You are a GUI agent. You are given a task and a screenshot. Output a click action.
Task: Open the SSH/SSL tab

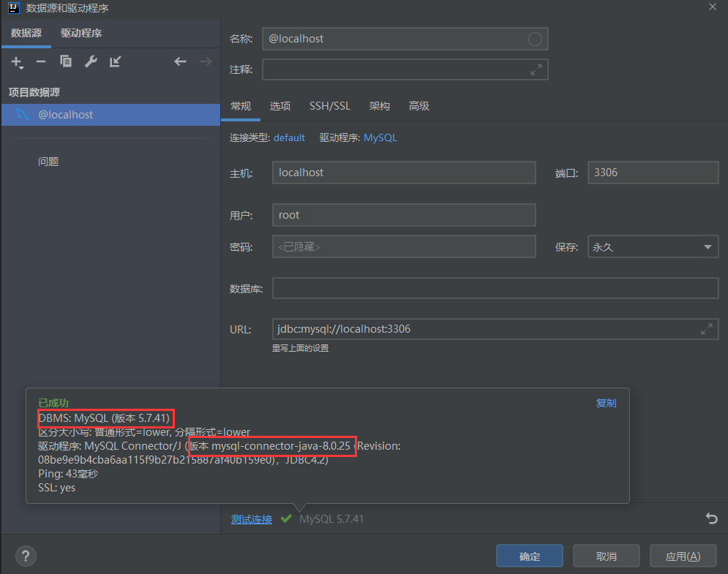[329, 105]
